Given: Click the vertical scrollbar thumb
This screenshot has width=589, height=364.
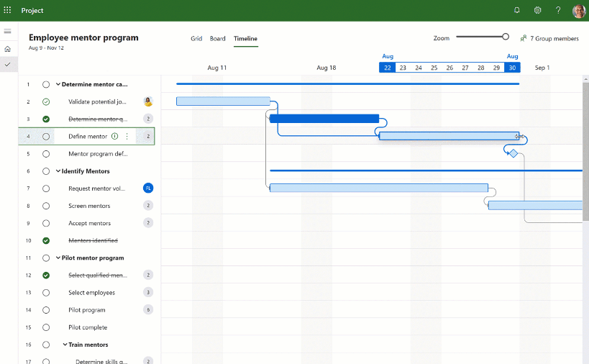Looking at the screenshot, I should click(x=585, y=152).
